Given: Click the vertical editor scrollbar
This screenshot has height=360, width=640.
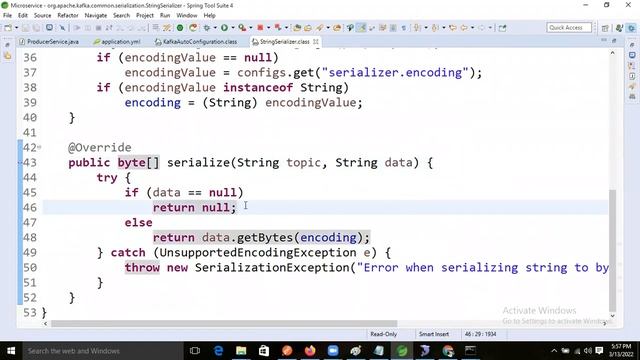Looking at the screenshot, I should click(612, 250).
